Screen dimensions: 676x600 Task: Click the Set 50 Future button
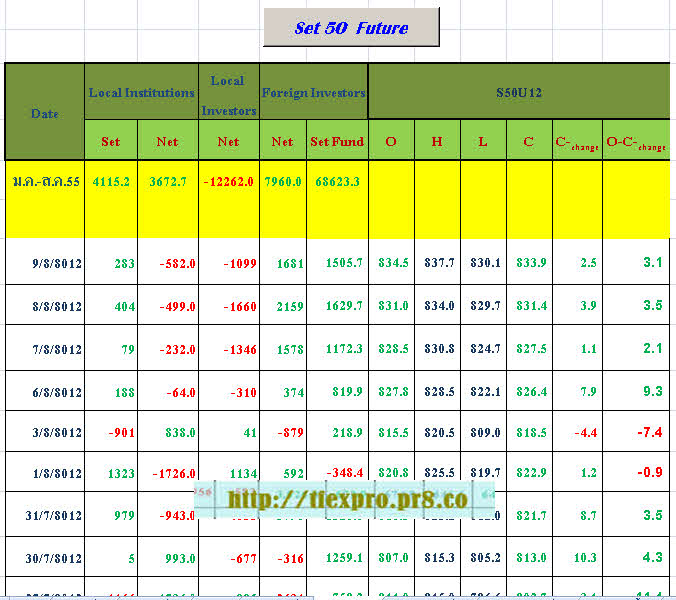tap(351, 28)
